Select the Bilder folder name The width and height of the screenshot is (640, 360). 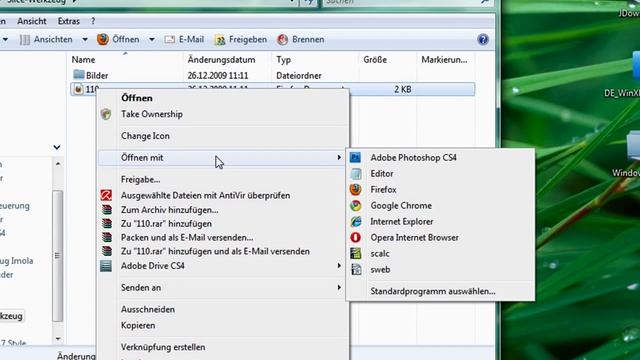97,76
